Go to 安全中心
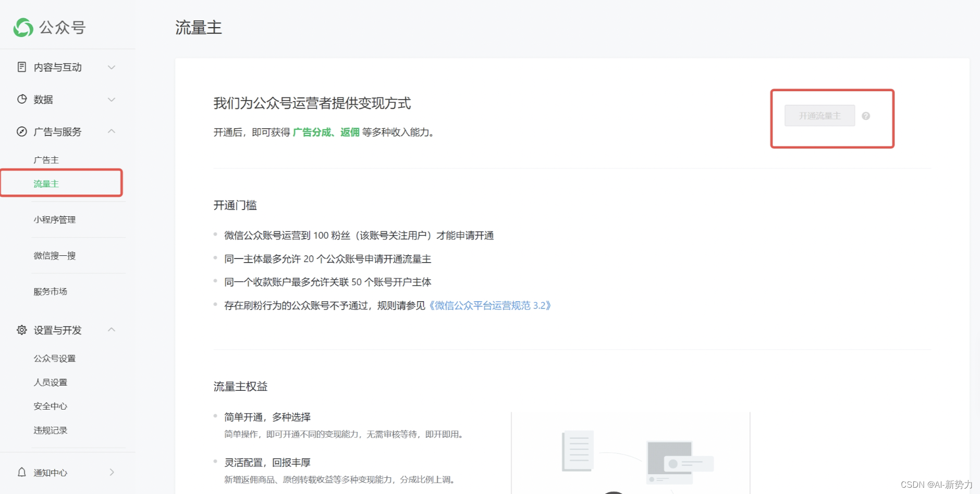 click(51, 406)
